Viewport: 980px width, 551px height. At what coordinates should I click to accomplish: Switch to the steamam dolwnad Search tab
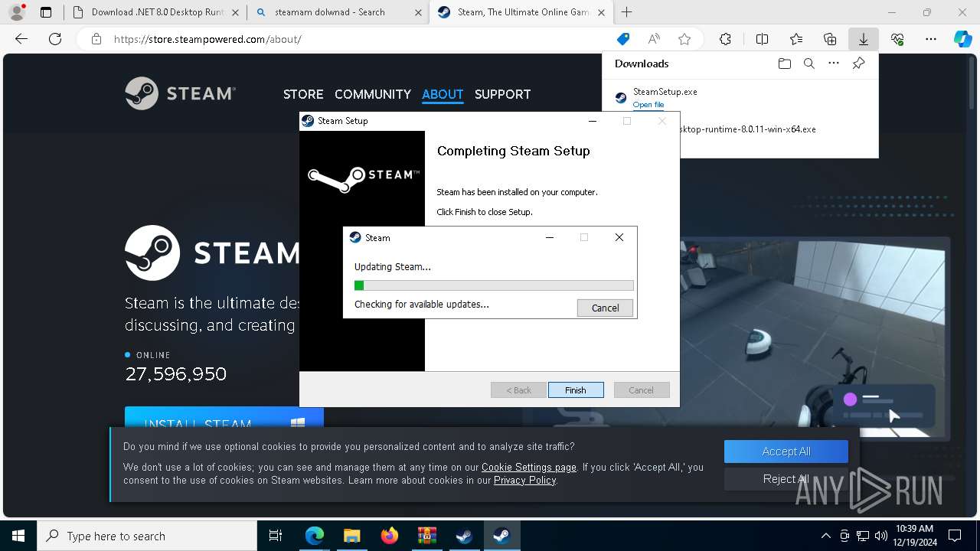point(340,12)
